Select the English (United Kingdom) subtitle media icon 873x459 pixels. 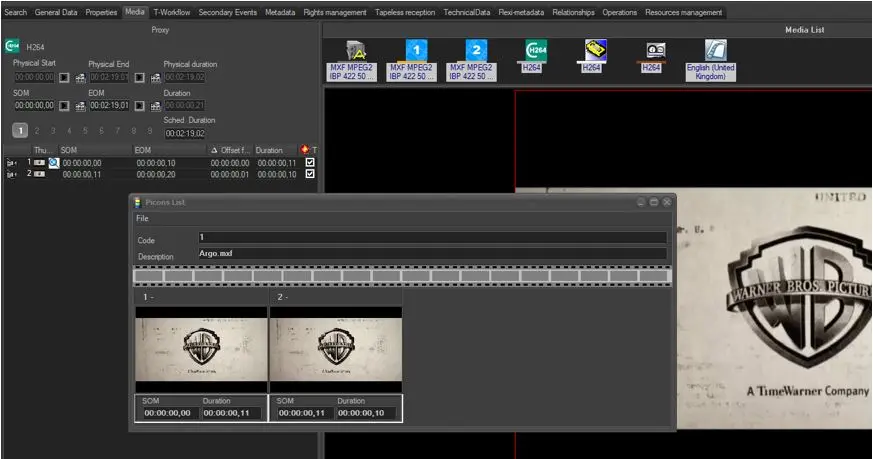pos(714,51)
